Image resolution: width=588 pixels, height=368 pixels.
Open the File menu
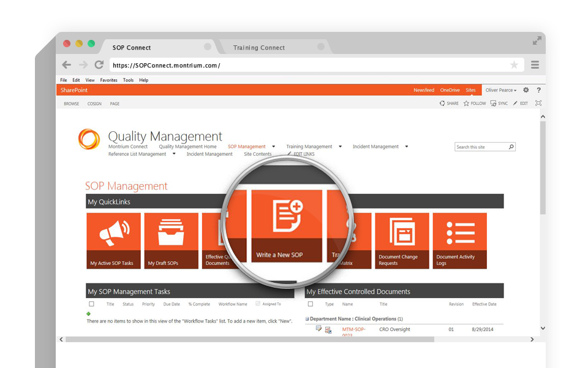64,80
